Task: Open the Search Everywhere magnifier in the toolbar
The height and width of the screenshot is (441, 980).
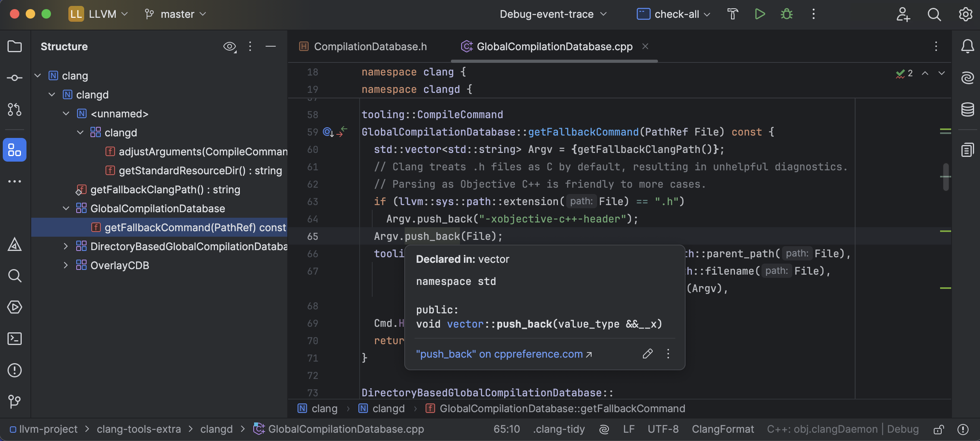Action: coord(934,14)
